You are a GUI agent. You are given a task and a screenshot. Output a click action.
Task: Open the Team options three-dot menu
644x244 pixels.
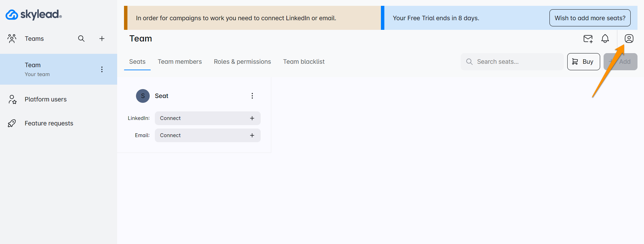click(x=102, y=70)
